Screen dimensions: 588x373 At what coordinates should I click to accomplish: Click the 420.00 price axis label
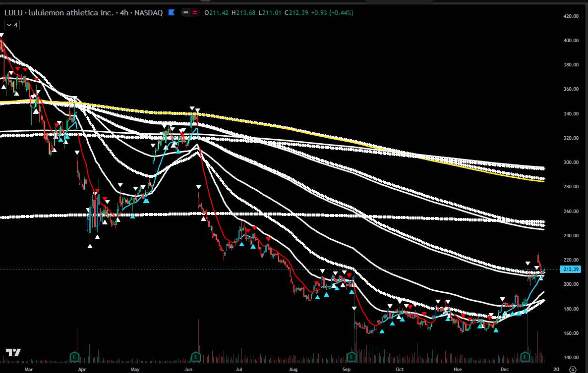coord(571,16)
